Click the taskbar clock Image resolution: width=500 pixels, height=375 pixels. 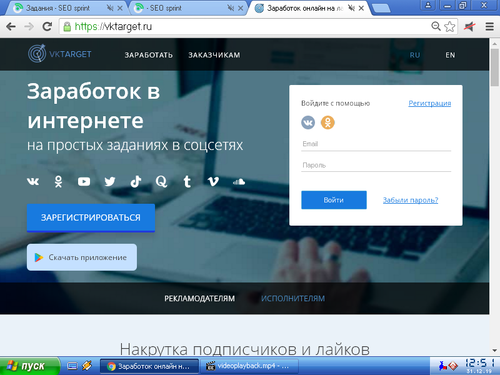pos(480,366)
